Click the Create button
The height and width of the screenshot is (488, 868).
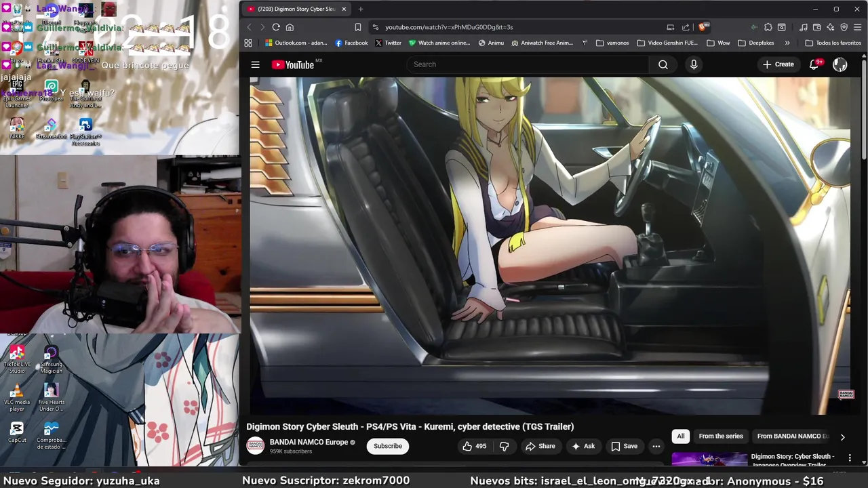778,64
